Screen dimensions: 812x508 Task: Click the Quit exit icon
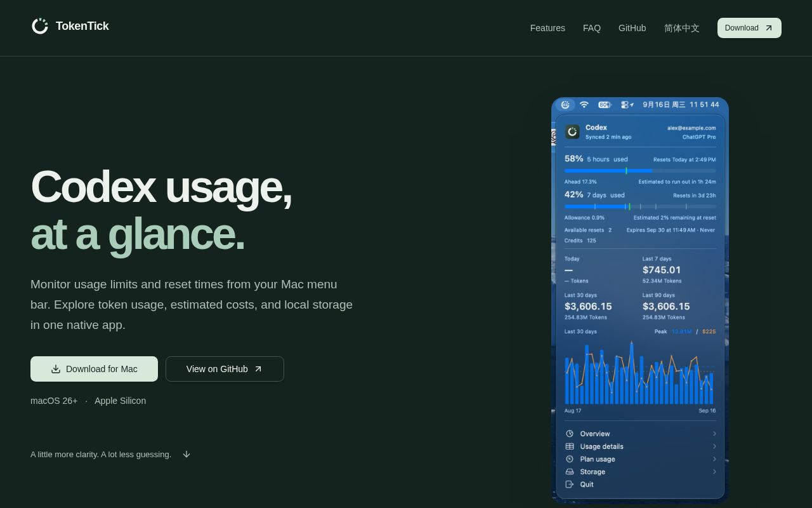(x=570, y=485)
